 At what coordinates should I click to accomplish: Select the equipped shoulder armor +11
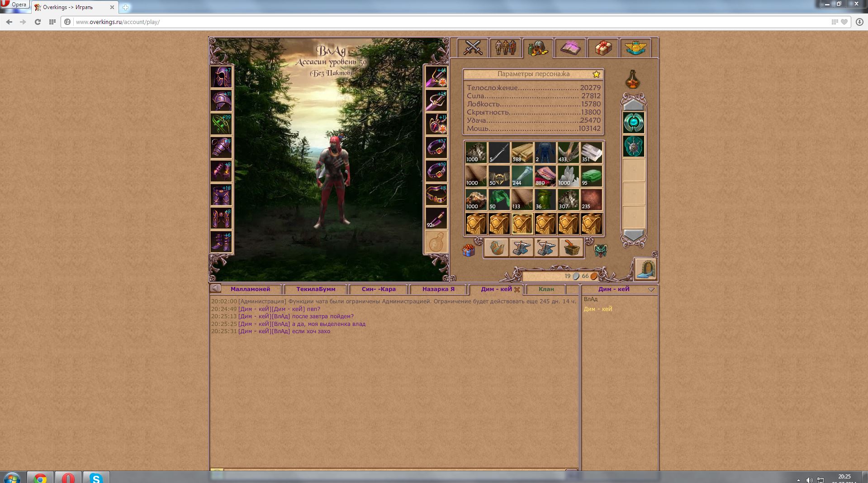click(x=221, y=100)
